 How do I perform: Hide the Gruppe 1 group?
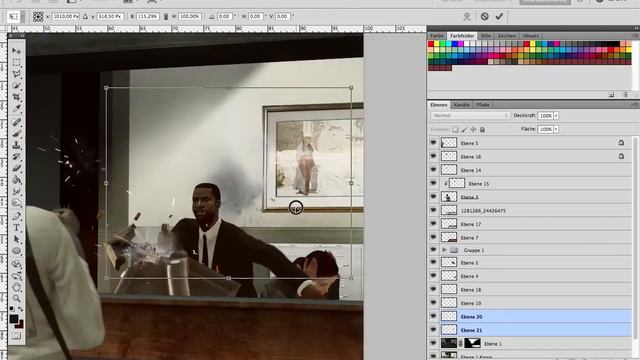(433, 250)
